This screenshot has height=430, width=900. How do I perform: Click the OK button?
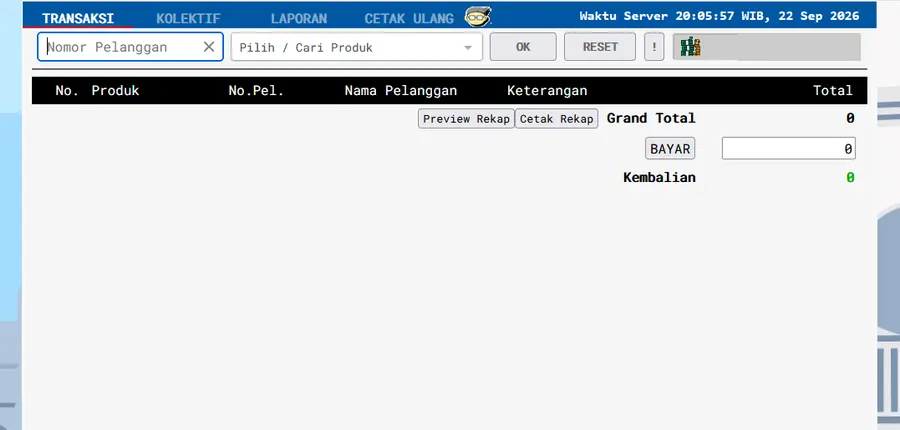point(523,47)
